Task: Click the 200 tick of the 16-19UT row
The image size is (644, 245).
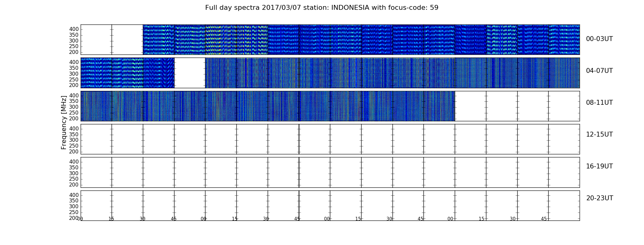Action: [x=74, y=185]
